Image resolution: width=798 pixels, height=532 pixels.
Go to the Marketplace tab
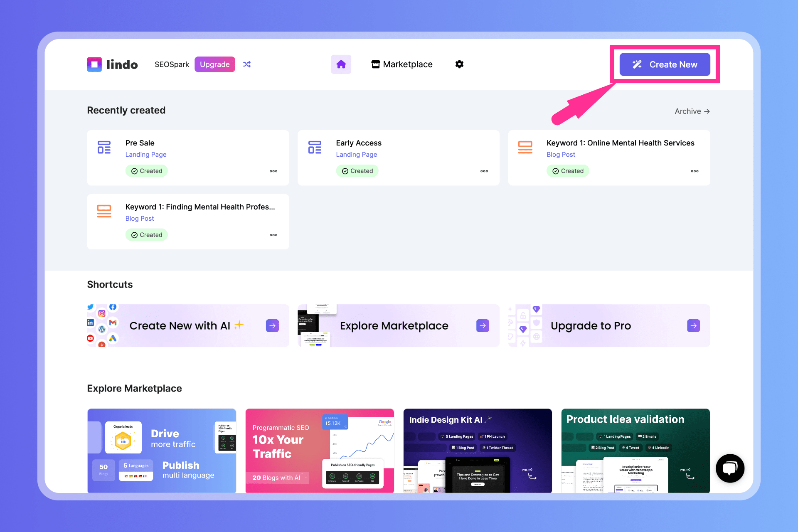pyautogui.click(x=402, y=64)
